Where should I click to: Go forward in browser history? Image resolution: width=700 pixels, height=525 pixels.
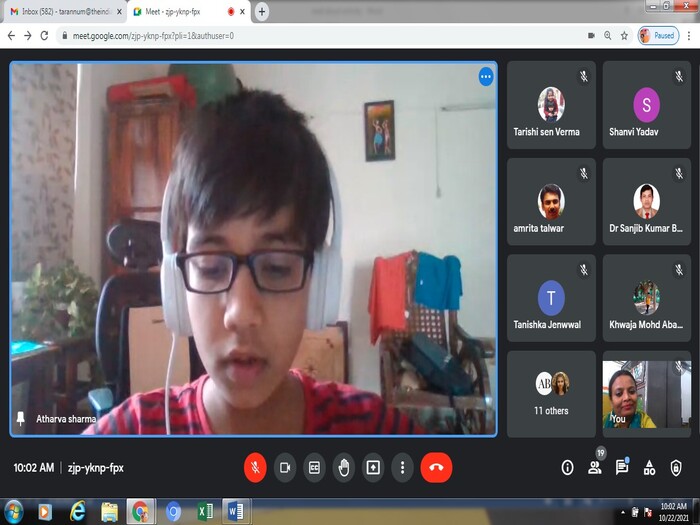pyautogui.click(x=28, y=36)
